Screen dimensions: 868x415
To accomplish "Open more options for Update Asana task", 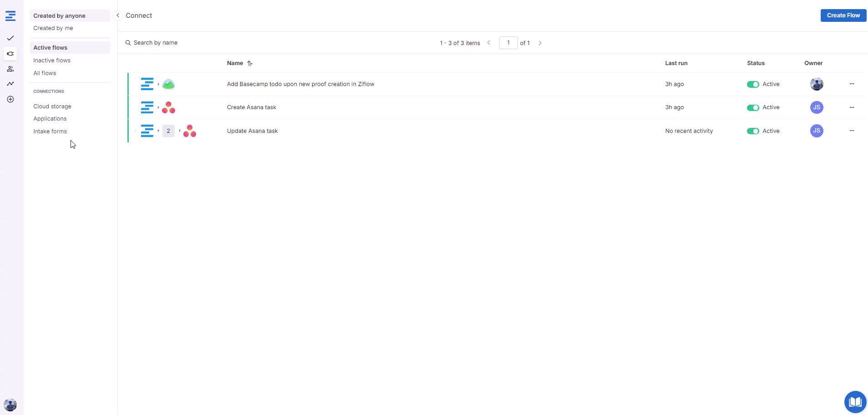I will coord(852,131).
